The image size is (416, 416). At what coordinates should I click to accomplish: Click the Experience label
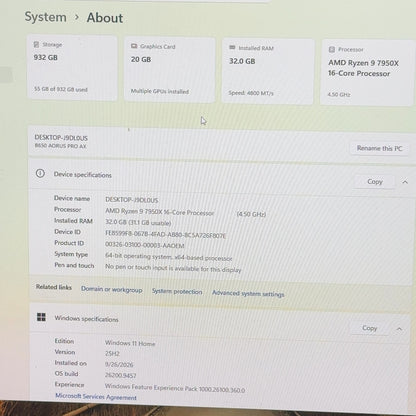[70, 385]
